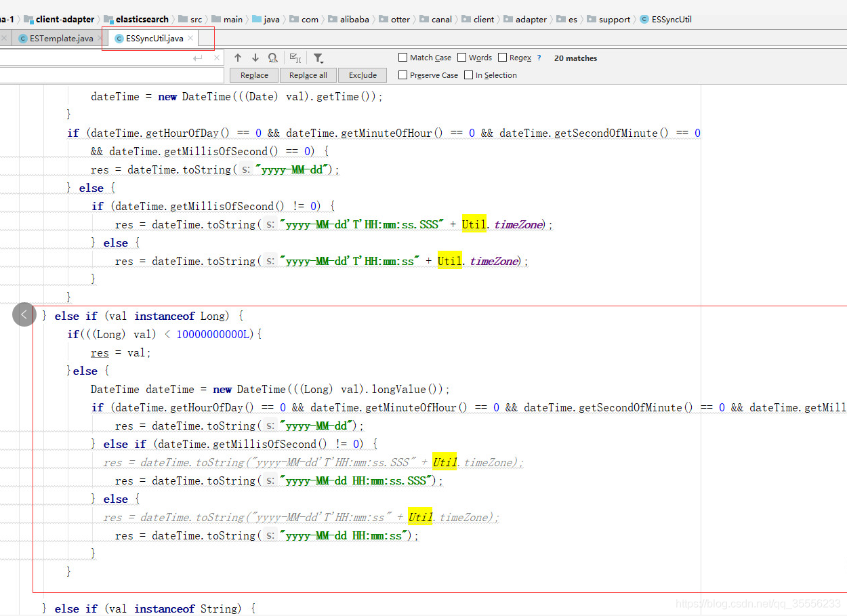Click the select all occurrences icon
This screenshot has width=847, height=616.
295,58
